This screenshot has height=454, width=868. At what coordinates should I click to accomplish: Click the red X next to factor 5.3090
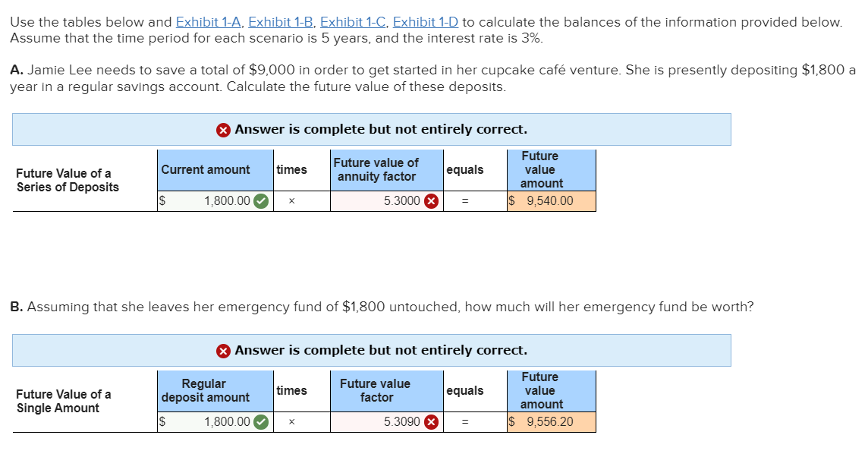tap(432, 421)
